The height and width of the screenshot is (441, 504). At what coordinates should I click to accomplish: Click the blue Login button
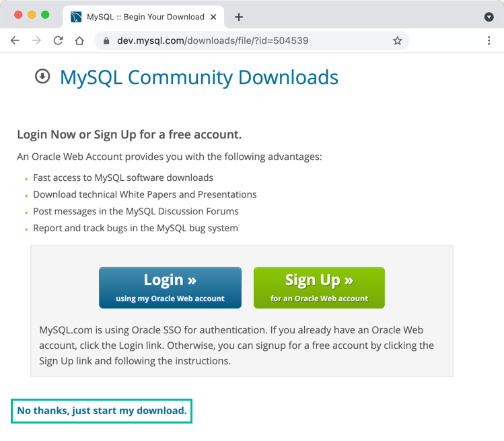pos(170,288)
